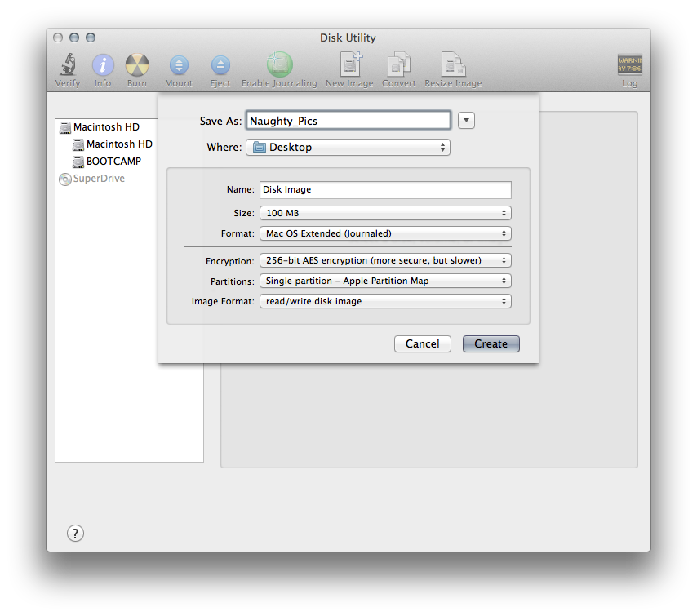This screenshot has height=616, width=697.
Task: Click the Verify microscope icon
Action: click(x=68, y=65)
